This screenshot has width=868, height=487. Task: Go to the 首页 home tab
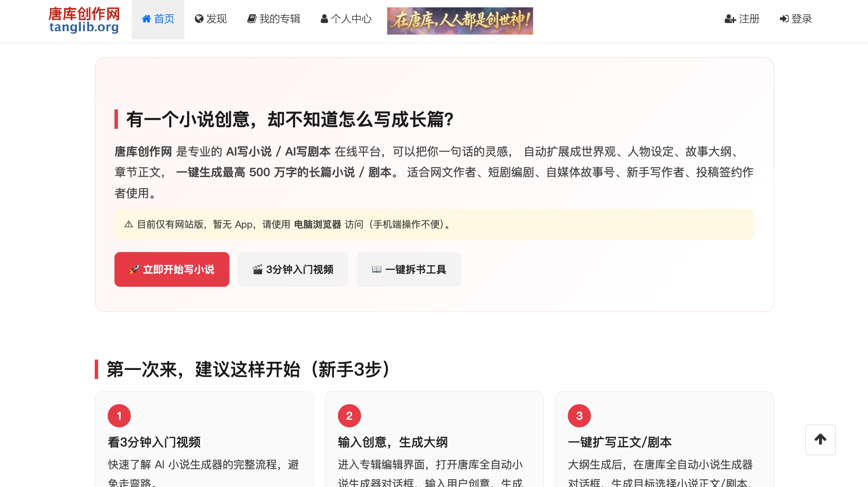point(158,19)
